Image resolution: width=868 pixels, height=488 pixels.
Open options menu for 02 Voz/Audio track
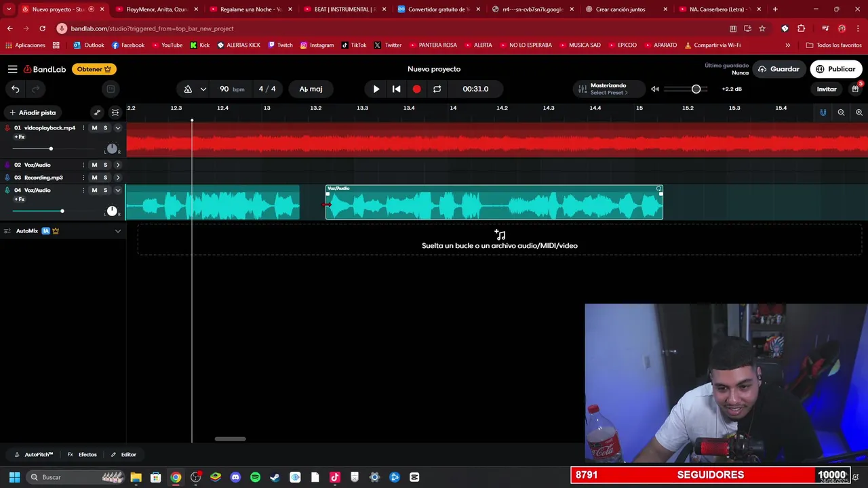click(x=83, y=165)
